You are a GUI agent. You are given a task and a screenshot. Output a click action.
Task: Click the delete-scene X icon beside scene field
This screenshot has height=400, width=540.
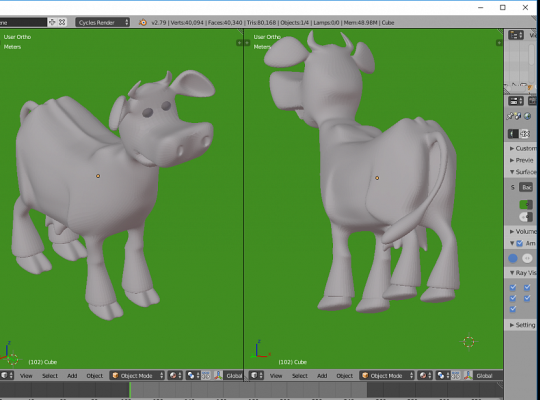point(62,22)
